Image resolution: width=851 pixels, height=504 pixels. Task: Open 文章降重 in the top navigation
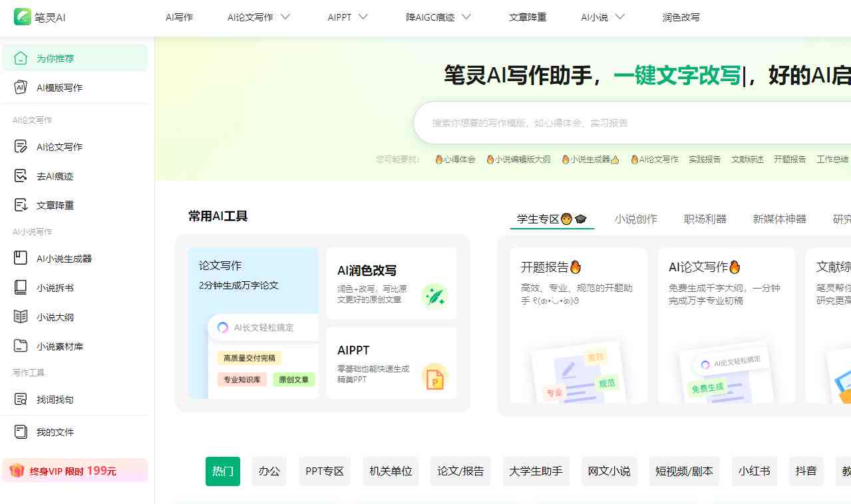pos(528,17)
